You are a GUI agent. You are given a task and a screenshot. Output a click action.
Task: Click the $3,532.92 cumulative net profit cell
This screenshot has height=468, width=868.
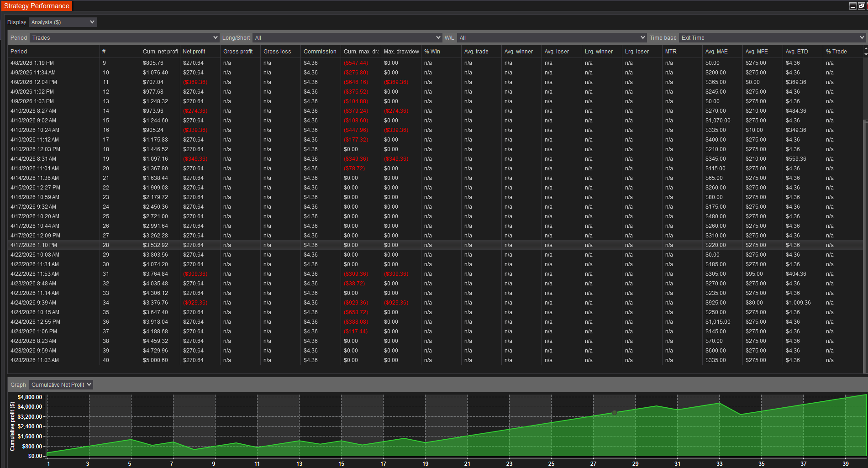[160, 245]
